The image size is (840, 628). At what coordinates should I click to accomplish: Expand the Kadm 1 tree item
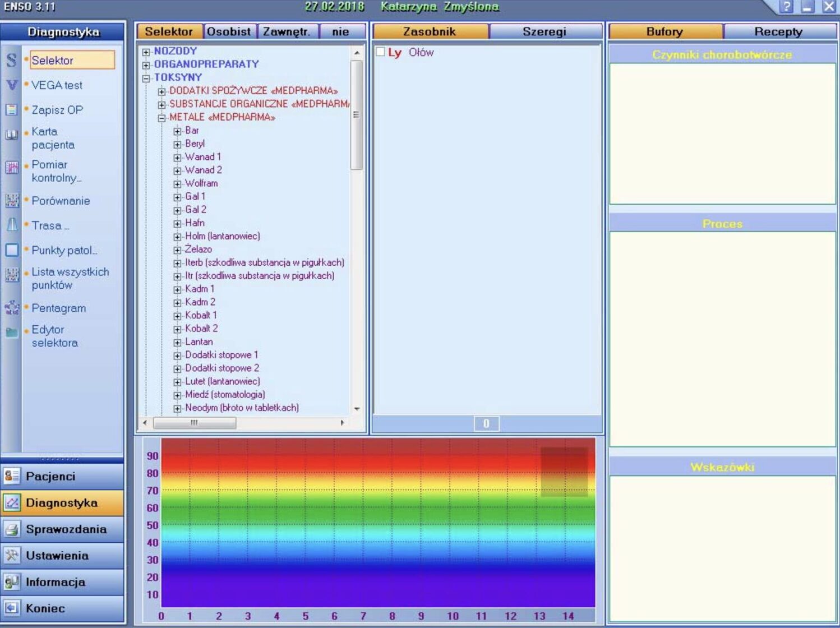(x=177, y=289)
